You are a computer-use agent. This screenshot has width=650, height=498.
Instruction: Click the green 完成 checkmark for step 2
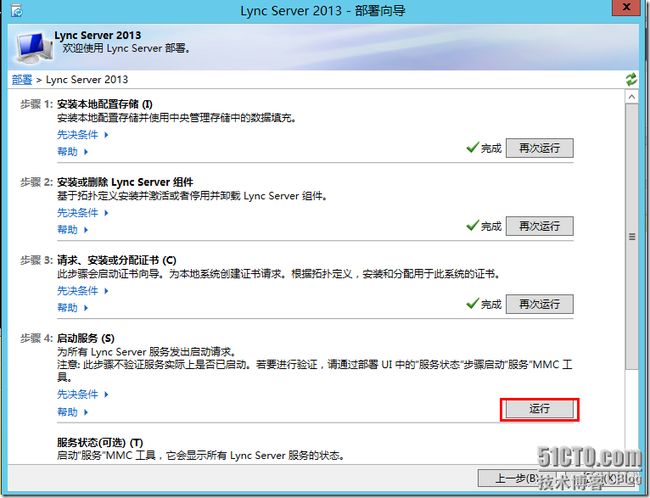click(473, 225)
